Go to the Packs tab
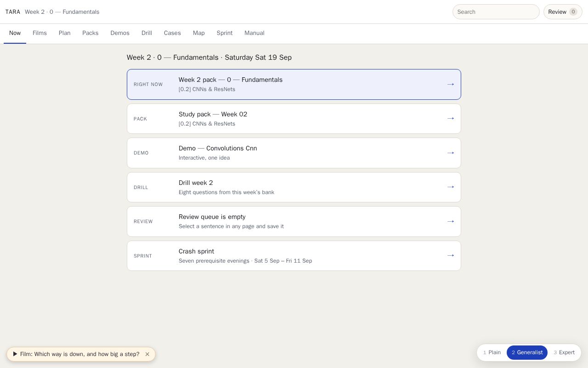This screenshot has height=368, width=588. pos(90,33)
